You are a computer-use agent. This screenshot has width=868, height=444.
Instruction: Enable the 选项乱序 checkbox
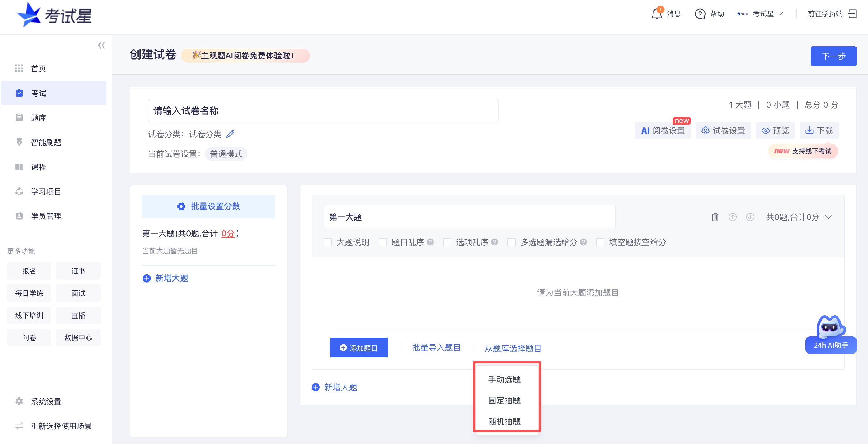[x=447, y=242]
